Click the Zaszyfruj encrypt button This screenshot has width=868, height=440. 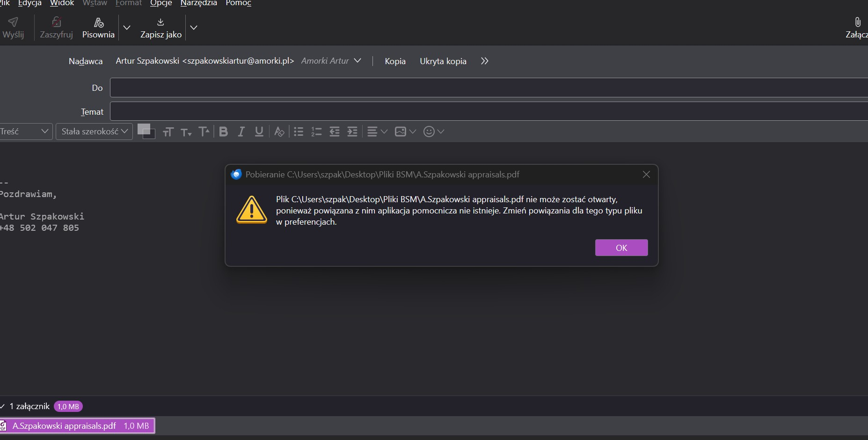coord(56,28)
